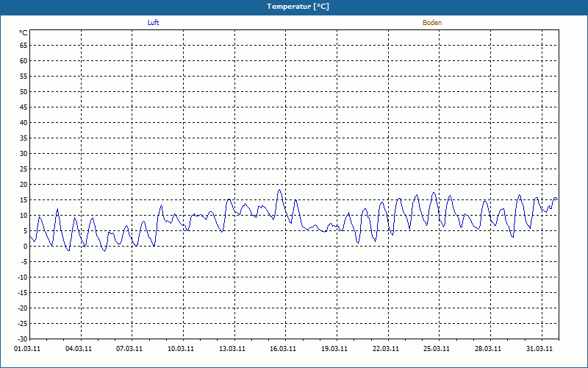The width and height of the screenshot is (588, 368).
Task: Click the 22.03.11 date label
Action: (x=386, y=348)
